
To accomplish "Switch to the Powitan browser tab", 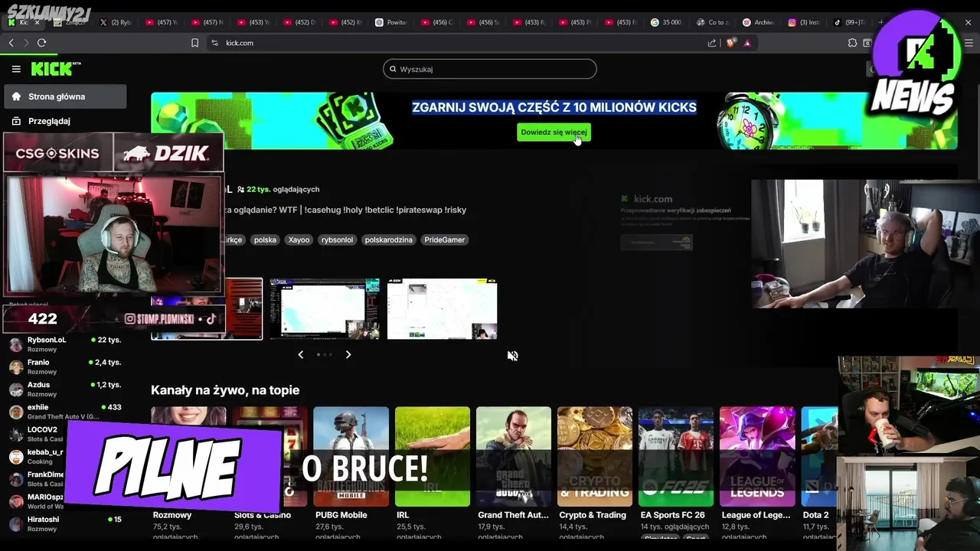I will pyautogui.click(x=391, y=22).
